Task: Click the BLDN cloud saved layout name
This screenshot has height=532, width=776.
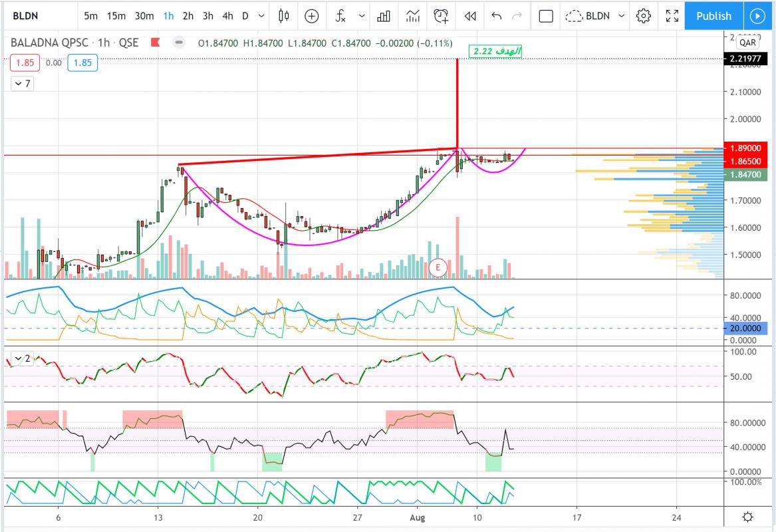Action: click(588, 16)
